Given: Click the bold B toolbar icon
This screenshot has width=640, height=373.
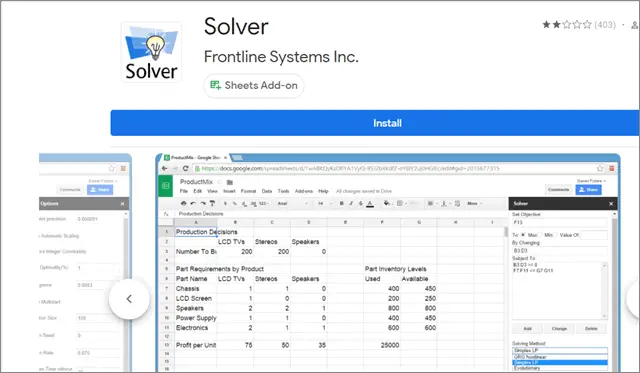Looking at the screenshot, I should (x=341, y=203).
